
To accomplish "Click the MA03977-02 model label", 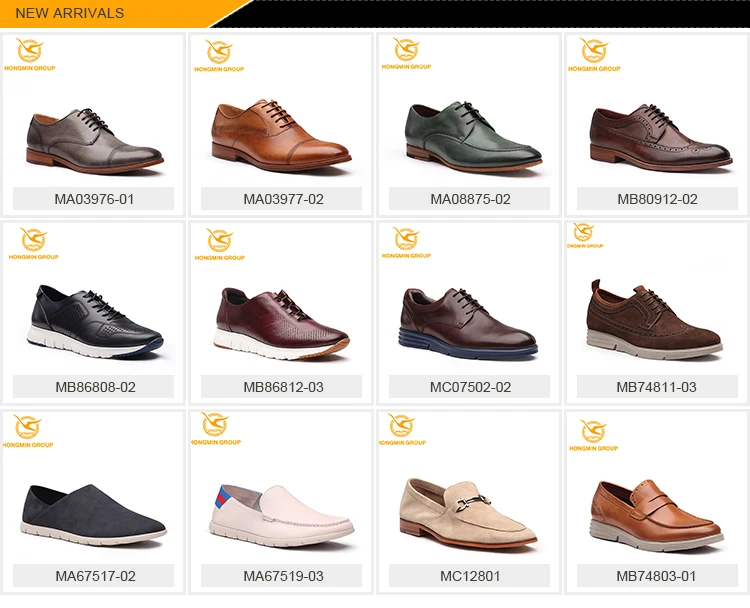I will 282,199.
